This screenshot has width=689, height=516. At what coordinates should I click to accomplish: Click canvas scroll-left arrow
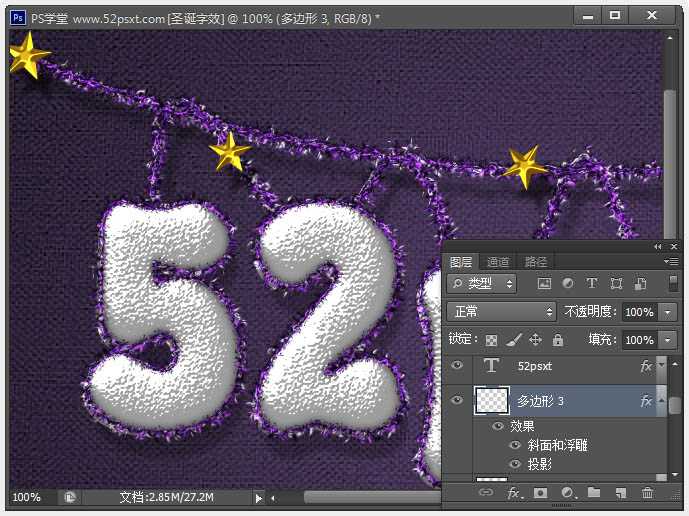coord(273,498)
